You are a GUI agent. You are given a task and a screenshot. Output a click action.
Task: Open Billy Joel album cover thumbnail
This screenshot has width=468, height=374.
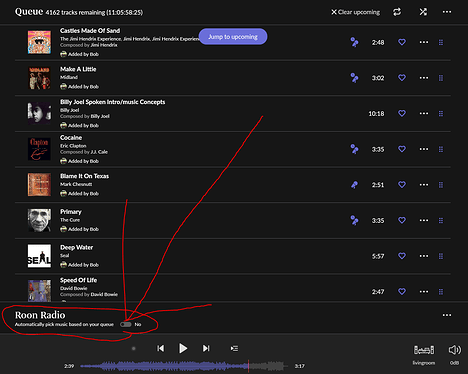coord(39,113)
